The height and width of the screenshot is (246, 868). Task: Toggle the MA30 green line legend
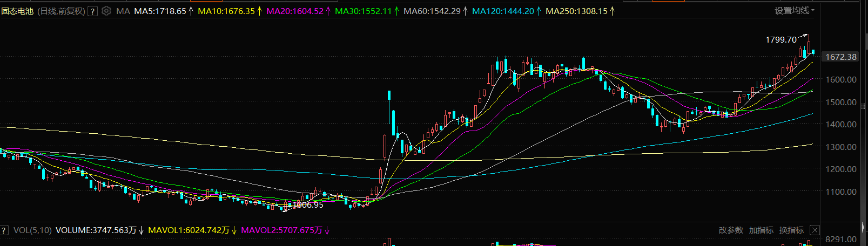[363, 11]
